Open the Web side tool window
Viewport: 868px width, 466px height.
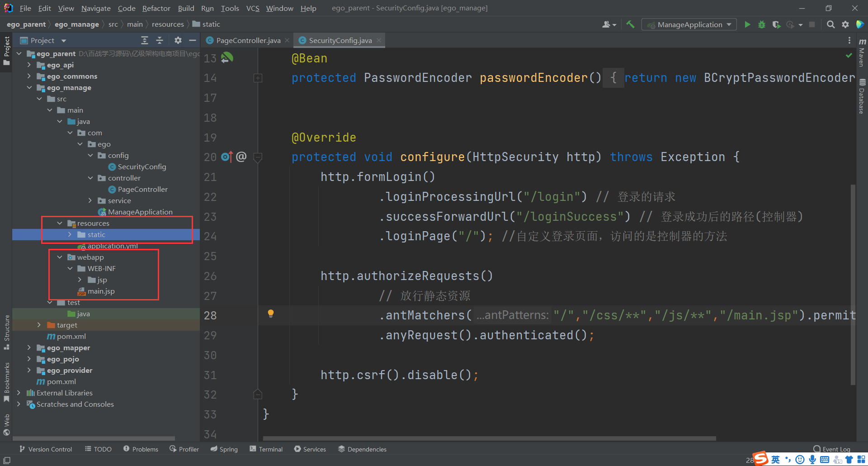[x=7, y=424]
